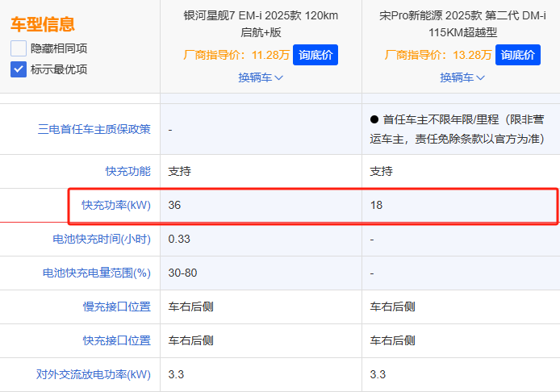Click the 快充功率(kW) parameter label
The image size is (560, 392).
tap(116, 205)
